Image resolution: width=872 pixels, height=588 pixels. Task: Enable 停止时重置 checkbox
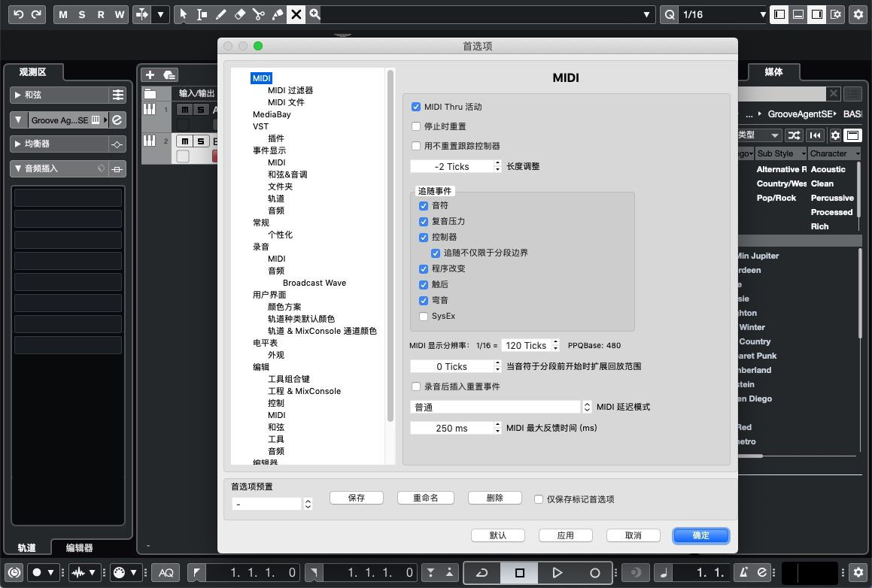click(x=416, y=126)
